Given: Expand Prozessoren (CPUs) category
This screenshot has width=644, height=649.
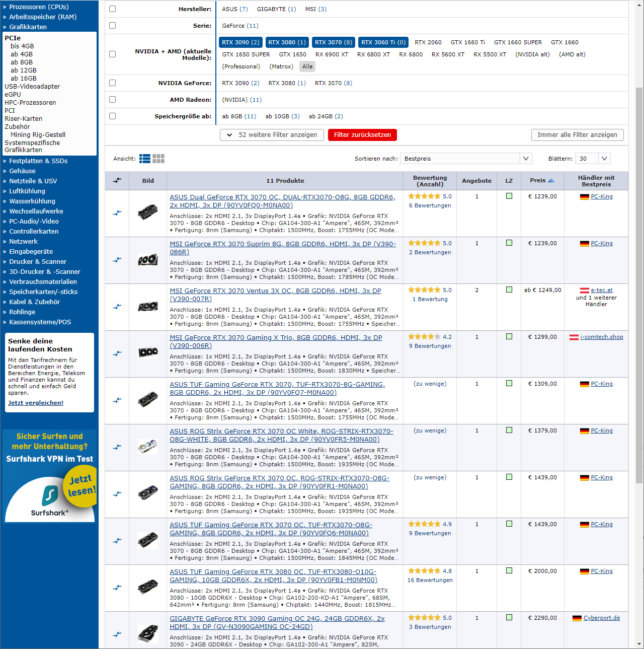Looking at the screenshot, I should (39, 7).
